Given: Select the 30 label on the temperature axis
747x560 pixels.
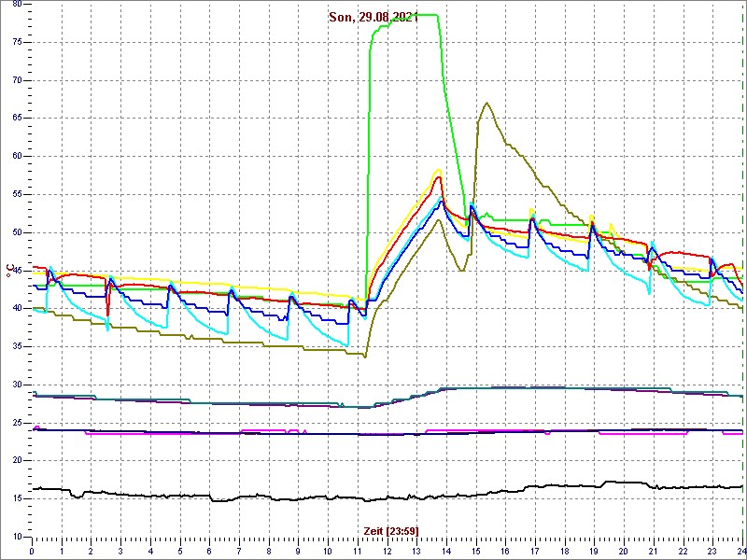Looking at the screenshot, I should (x=16, y=385).
